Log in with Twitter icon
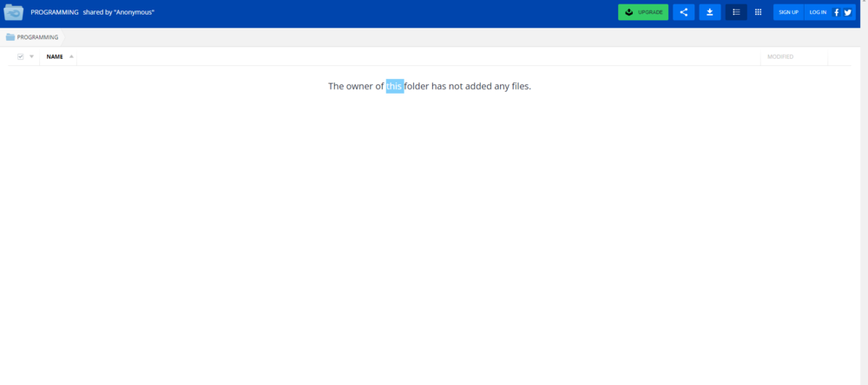 point(848,12)
